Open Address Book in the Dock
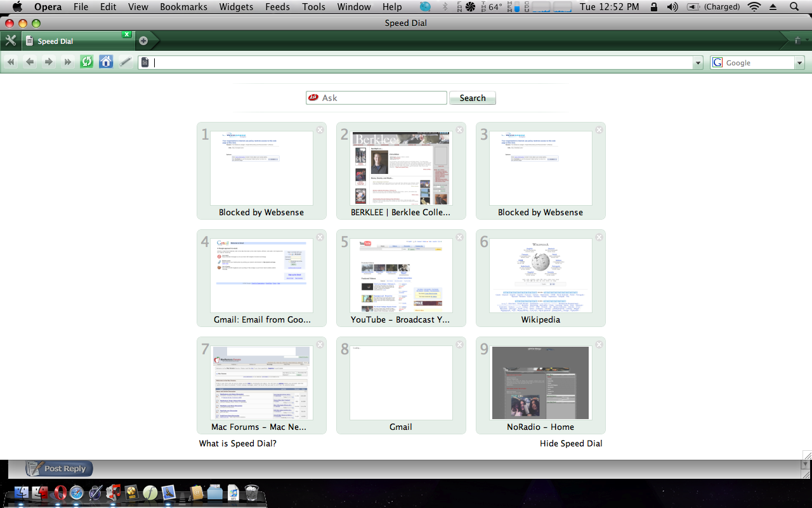 (197, 493)
